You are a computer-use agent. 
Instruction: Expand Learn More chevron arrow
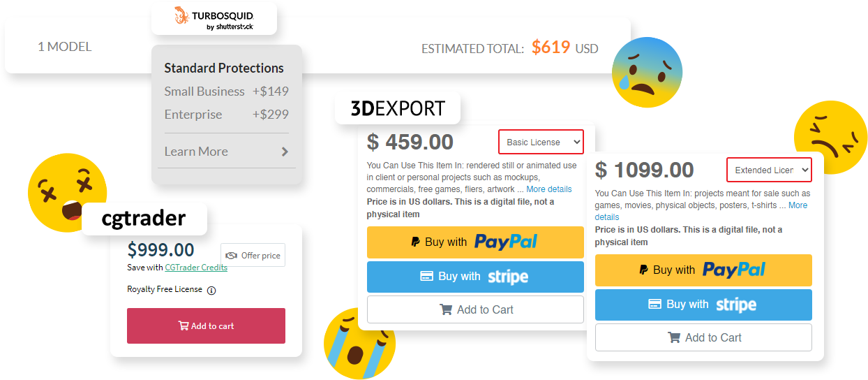pyautogui.click(x=285, y=152)
